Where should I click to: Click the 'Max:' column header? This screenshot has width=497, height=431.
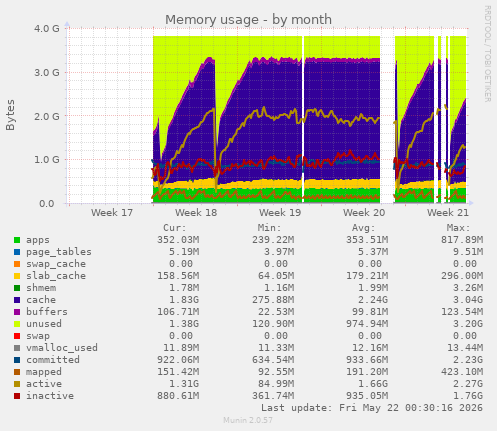458,228
